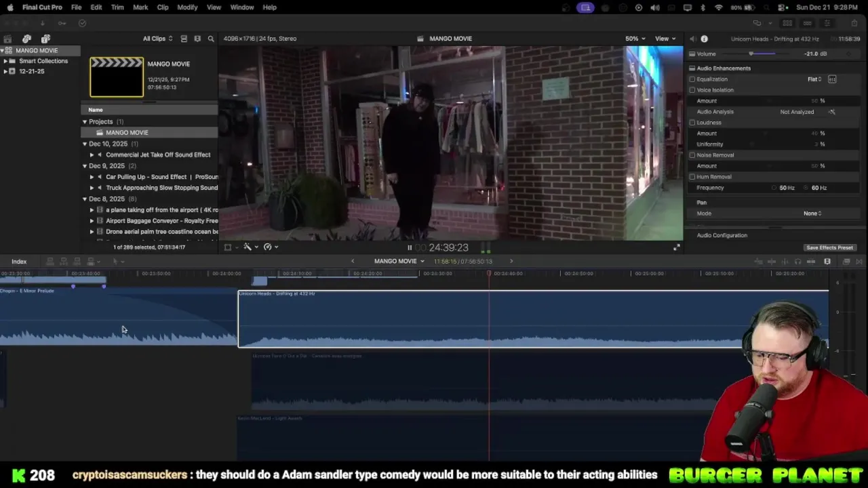Open the All Clips filter dropdown

[157, 39]
